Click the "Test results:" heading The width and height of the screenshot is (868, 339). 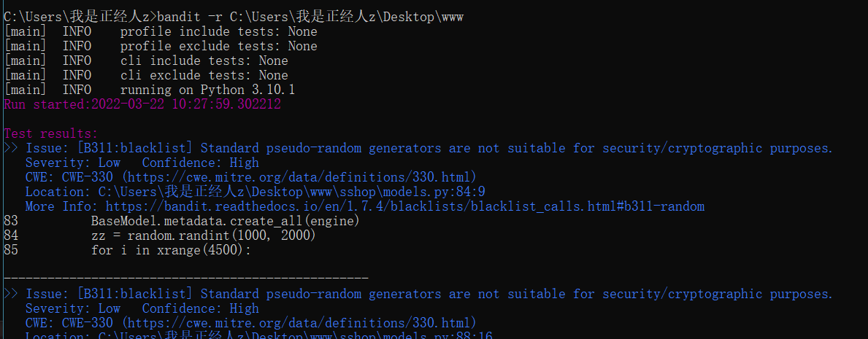pyautogui.click(x=51, y=134)
